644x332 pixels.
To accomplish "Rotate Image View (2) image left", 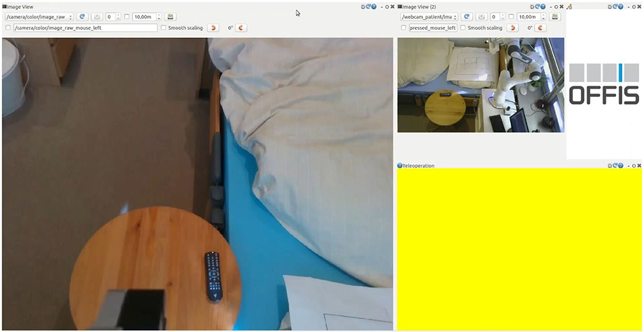I will (x=512, y=27).
